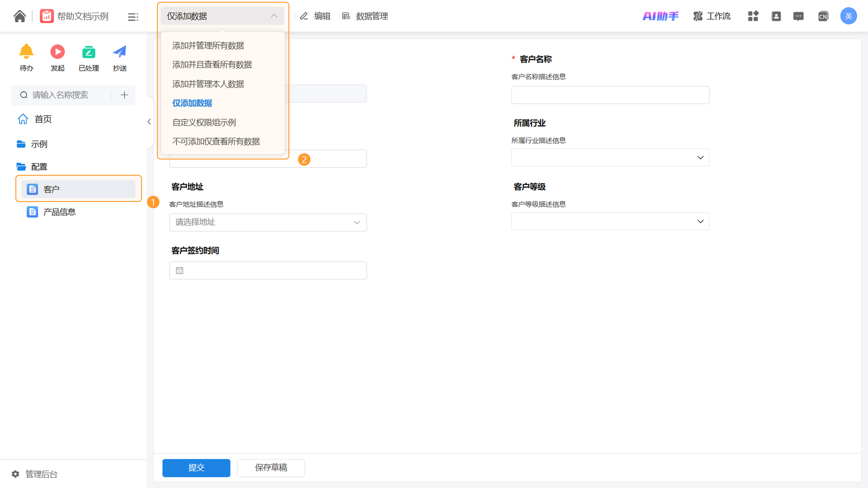Image resolution: width=868 pixels, height=488 pixels.
Task: Open the 请选择地址 address selector
Action: pos(268,222)
